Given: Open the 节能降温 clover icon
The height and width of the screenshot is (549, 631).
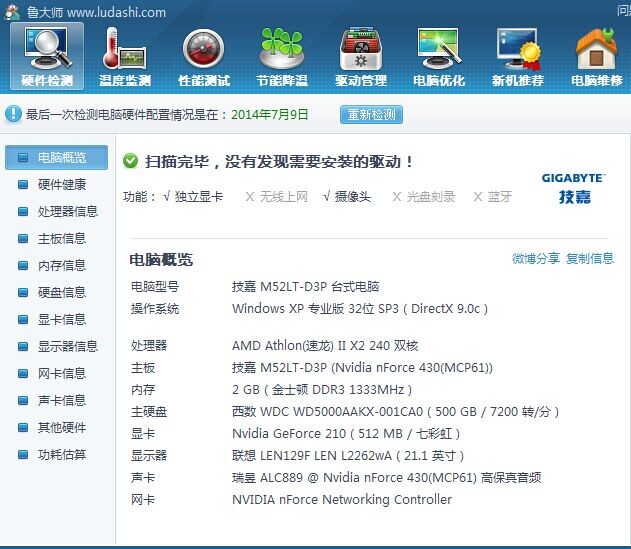Looking at the screenshot, I should click(x=282, y=56).
